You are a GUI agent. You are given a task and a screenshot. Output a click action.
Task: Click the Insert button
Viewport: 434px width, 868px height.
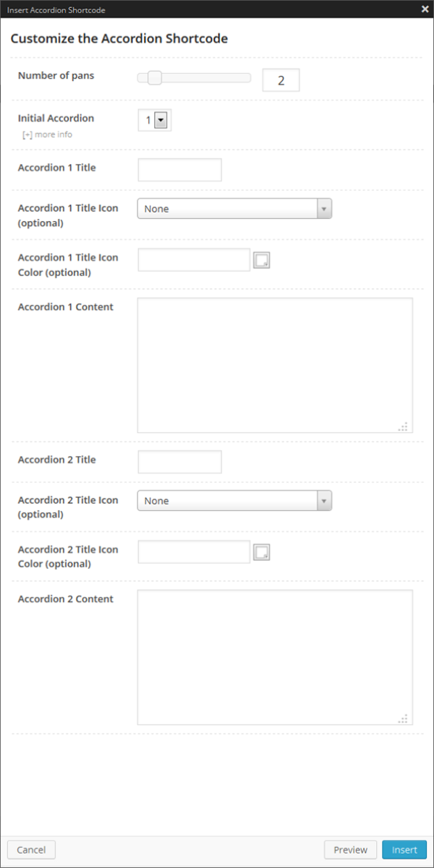coord(404,849)
